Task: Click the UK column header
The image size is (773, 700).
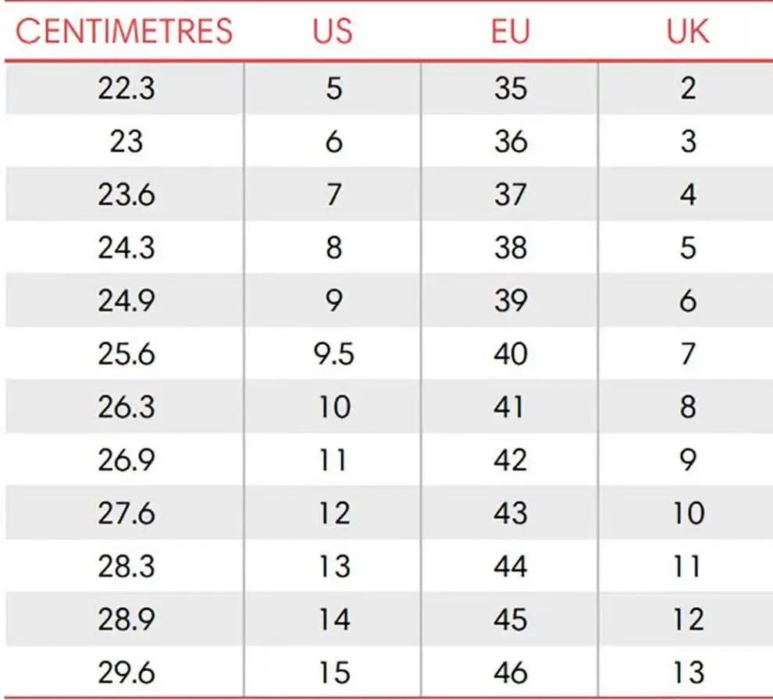Action: point(687,32)
